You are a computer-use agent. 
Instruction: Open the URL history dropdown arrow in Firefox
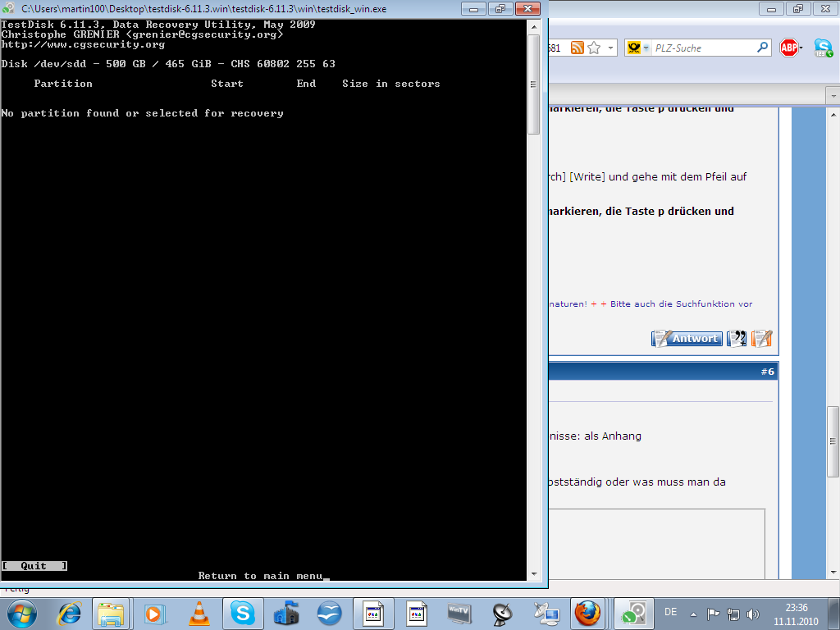pyautogui.click(x=610, y=48)
